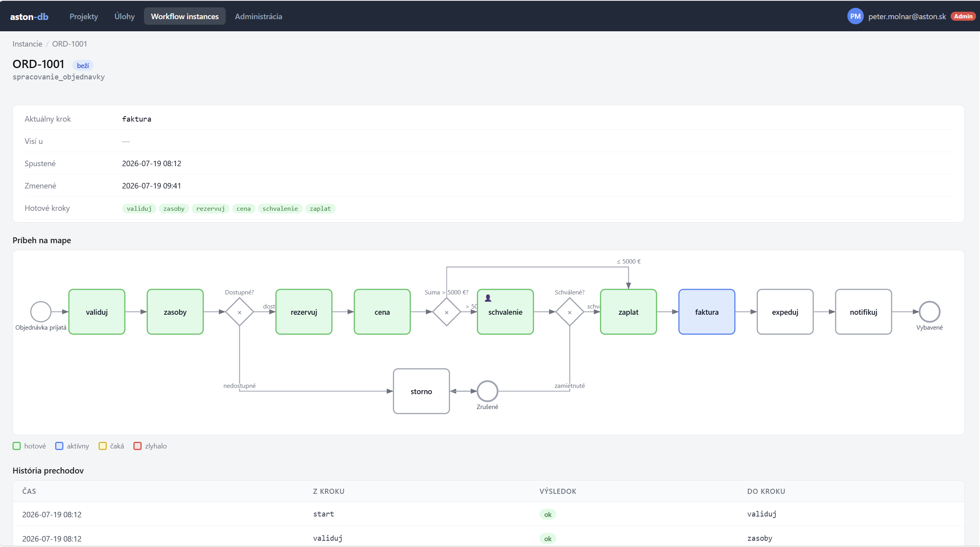Click the aston-db logo
The width and height of the screenshot is (980, 547).
pos(29,16)
